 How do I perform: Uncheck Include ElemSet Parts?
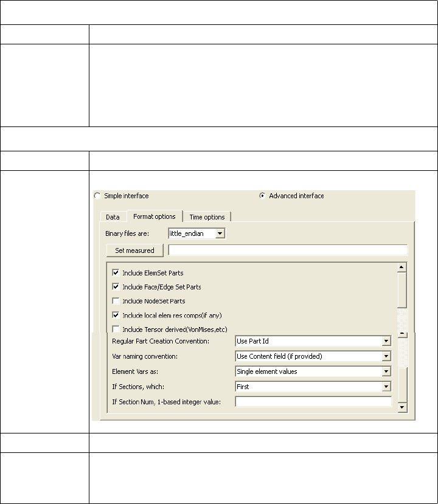tap(116, 272)
